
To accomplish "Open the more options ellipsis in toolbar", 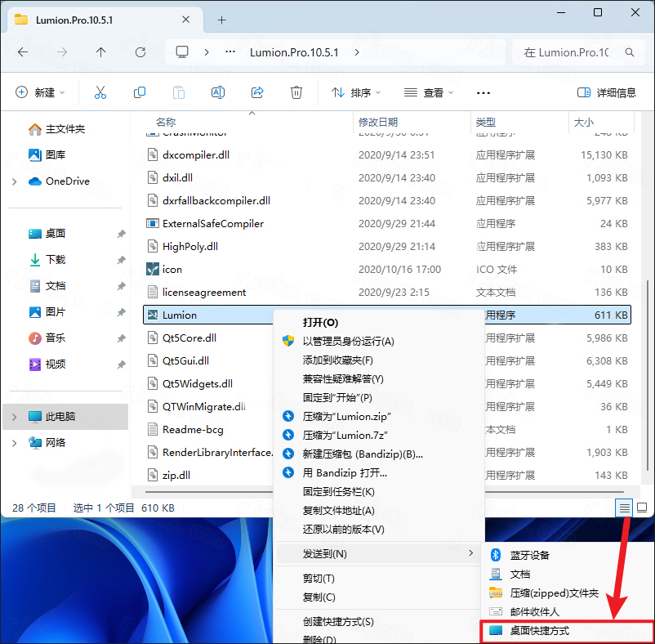I will pos(483,93).
